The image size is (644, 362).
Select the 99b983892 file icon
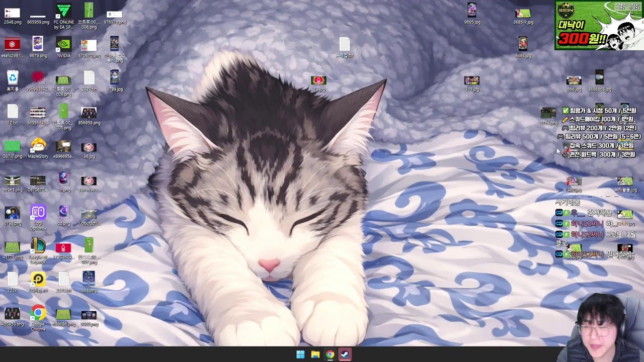click(x=38, y=78)
